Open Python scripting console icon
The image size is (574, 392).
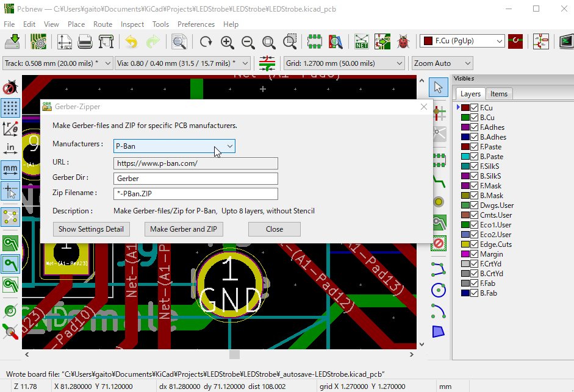point(566,41)
